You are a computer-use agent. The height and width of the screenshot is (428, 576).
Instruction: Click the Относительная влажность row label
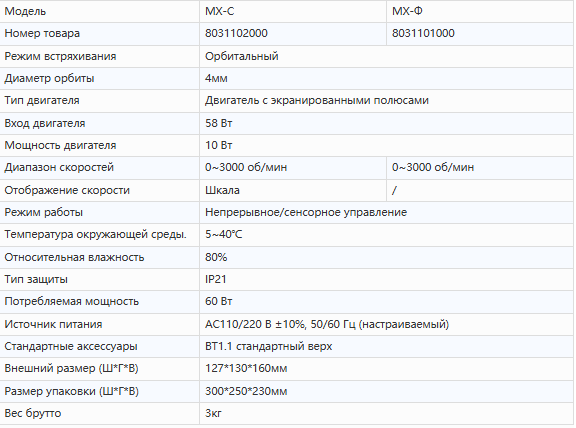[x=74, y=257]
